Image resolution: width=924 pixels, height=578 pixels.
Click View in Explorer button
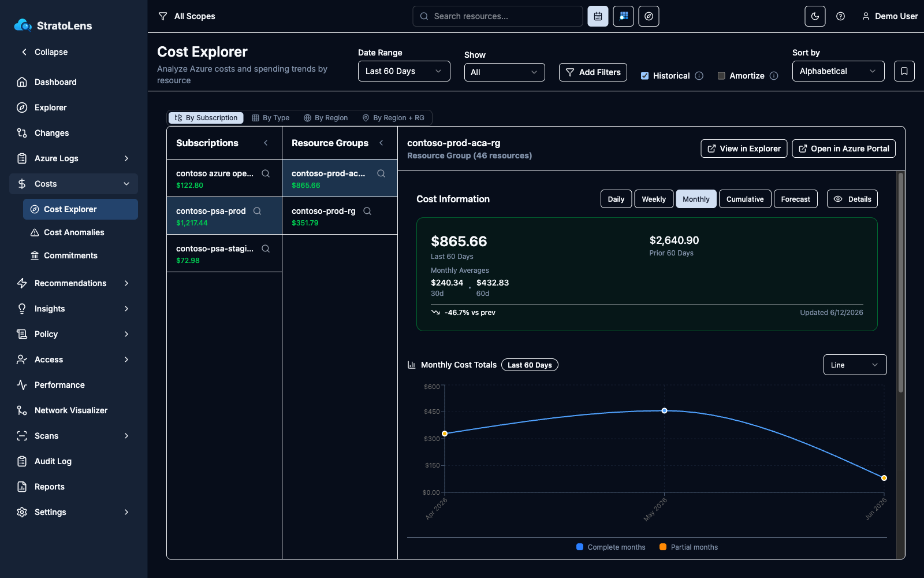click(744, 149)
